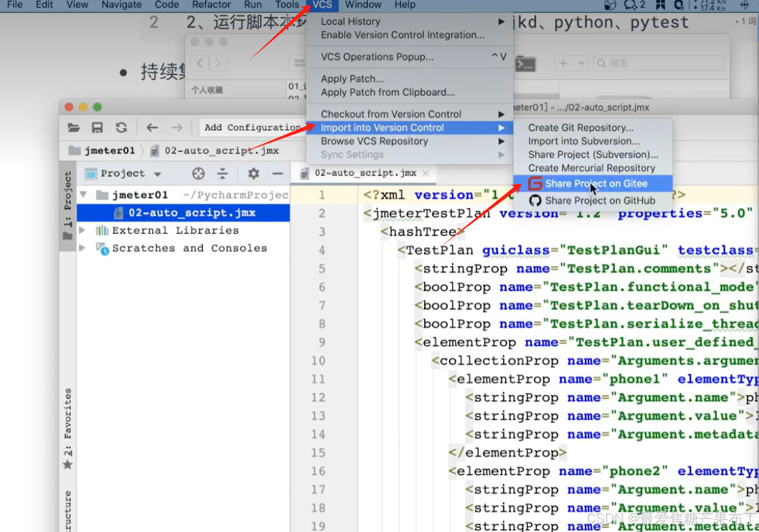Open the Project view dropdown arrow
The height and width of the screenshot is (532, 759).
pos(158,174)
